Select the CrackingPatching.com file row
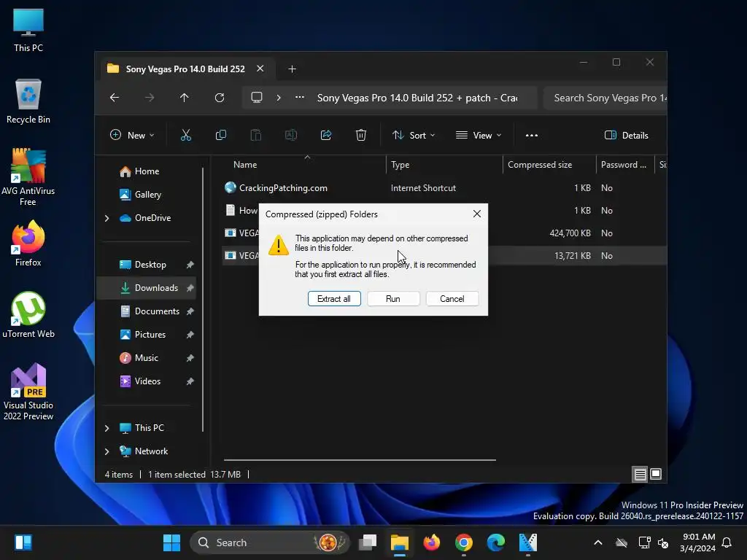 pos(443,187)
